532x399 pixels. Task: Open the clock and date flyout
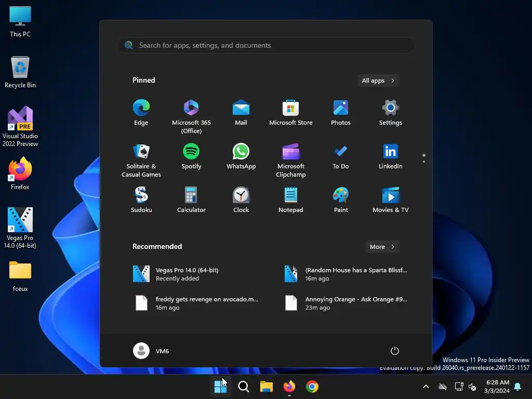[497, 387]
